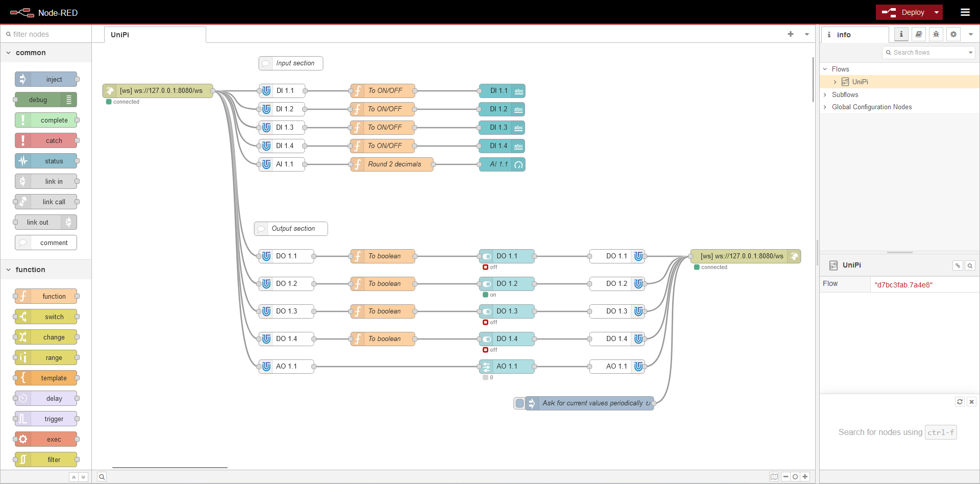
Task: Open the info sidebar tab icon
Action: coord(901,34)
